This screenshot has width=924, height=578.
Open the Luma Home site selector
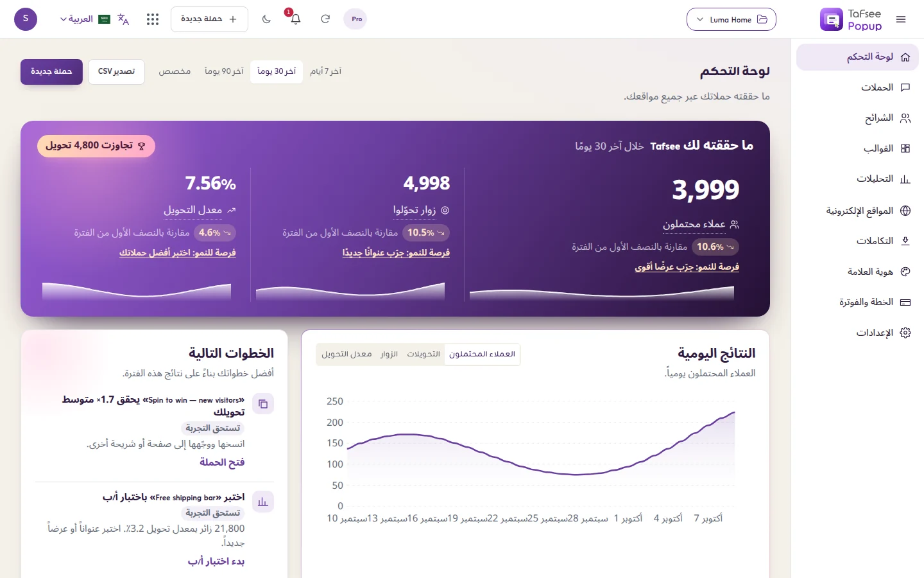[731, 19]
